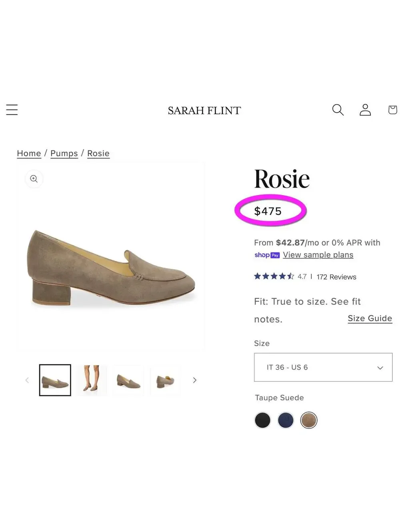Click the Rosie breadcrumb link

pos(98,154)
